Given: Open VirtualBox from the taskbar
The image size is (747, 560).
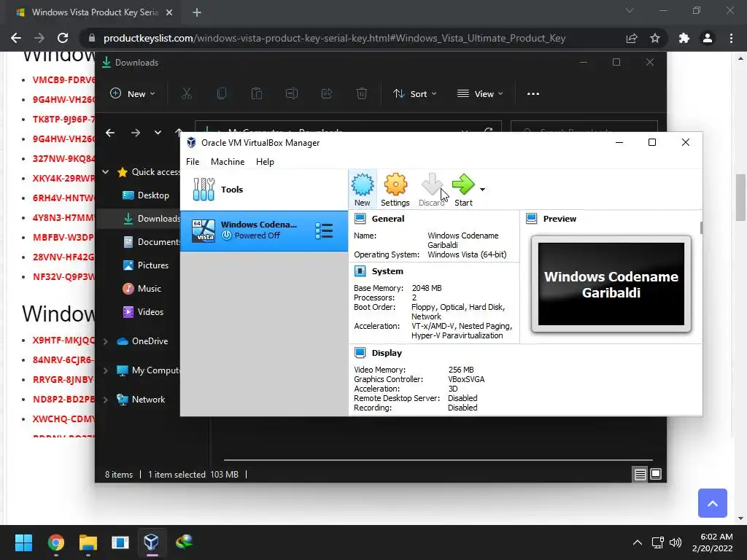Looking at the screenshot, I should (x=152, y=542).
